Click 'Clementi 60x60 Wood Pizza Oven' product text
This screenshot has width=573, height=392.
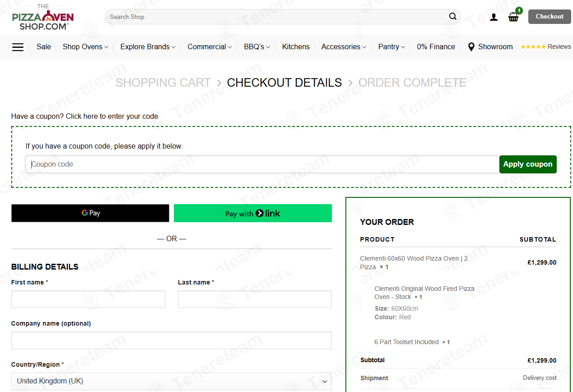[414, 263]
